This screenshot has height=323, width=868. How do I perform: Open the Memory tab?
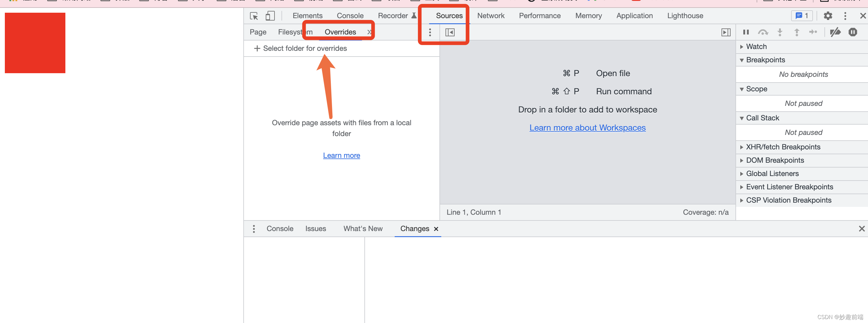coord(588,16)
